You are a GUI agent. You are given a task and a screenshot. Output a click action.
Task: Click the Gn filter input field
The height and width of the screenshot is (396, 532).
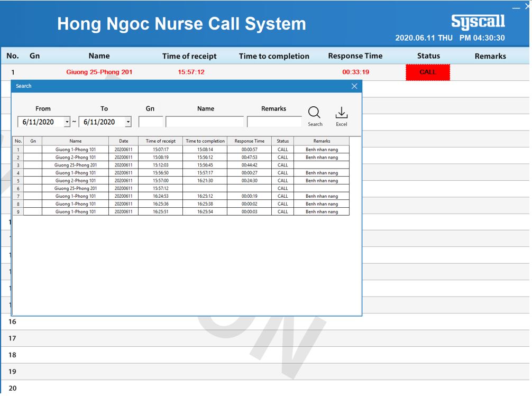151,122
